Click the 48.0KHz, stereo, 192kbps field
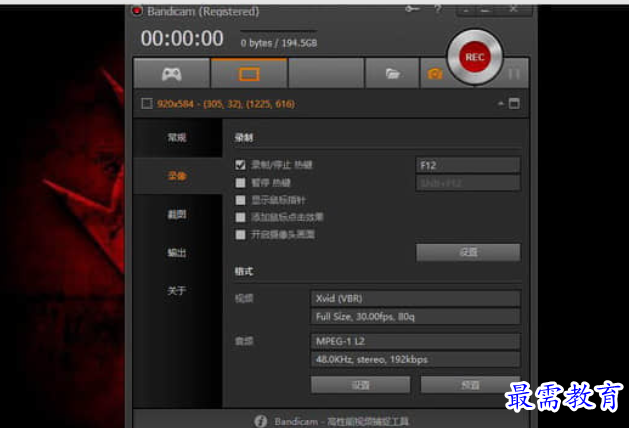This screenshot has width=629, height=428. 416,359
